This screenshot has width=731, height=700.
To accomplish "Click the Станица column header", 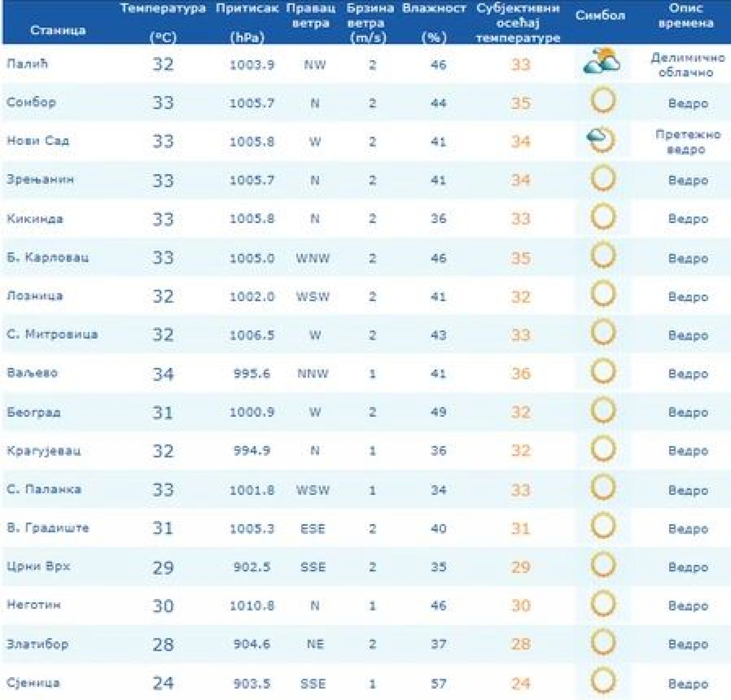I will [58, 30].
